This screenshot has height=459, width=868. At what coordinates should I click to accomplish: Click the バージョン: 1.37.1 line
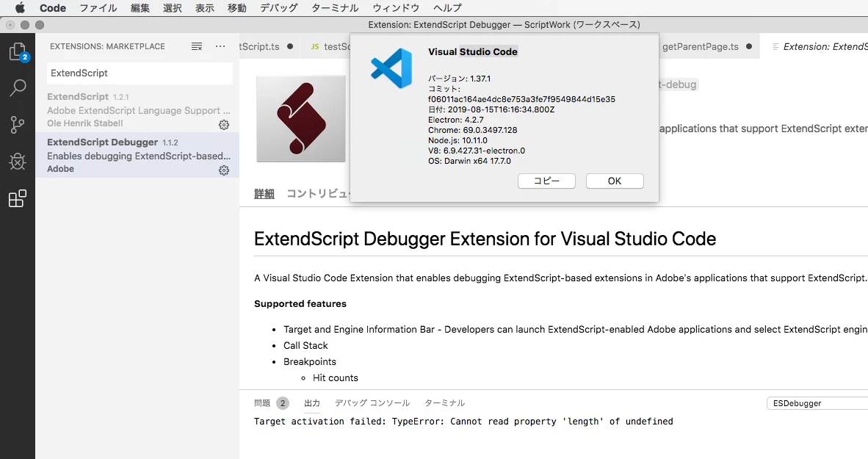[460, 79]
